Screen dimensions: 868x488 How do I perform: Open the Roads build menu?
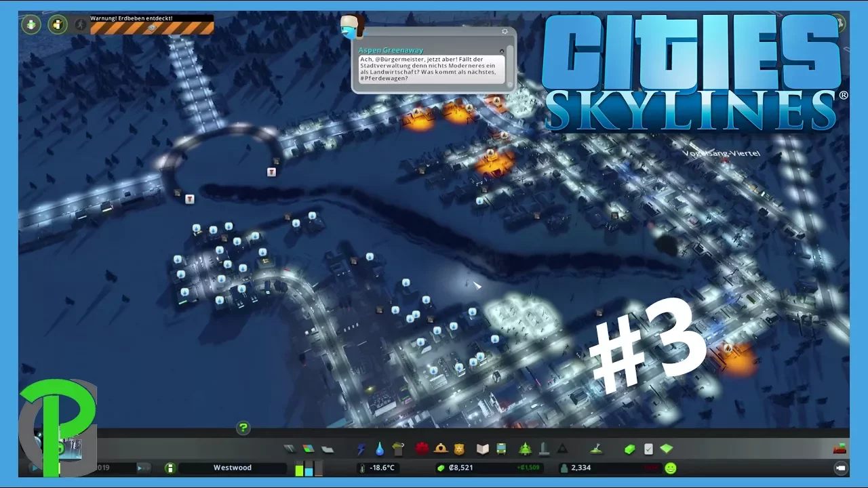pos(290,449)
